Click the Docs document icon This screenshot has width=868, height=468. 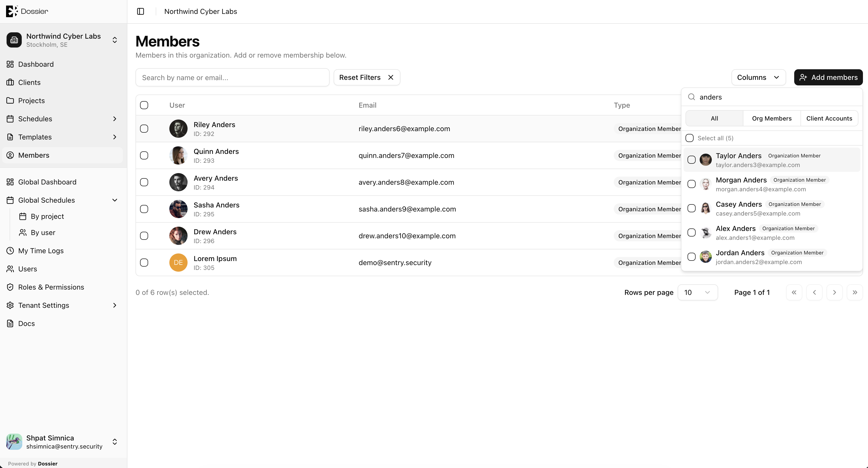point(10,323)
